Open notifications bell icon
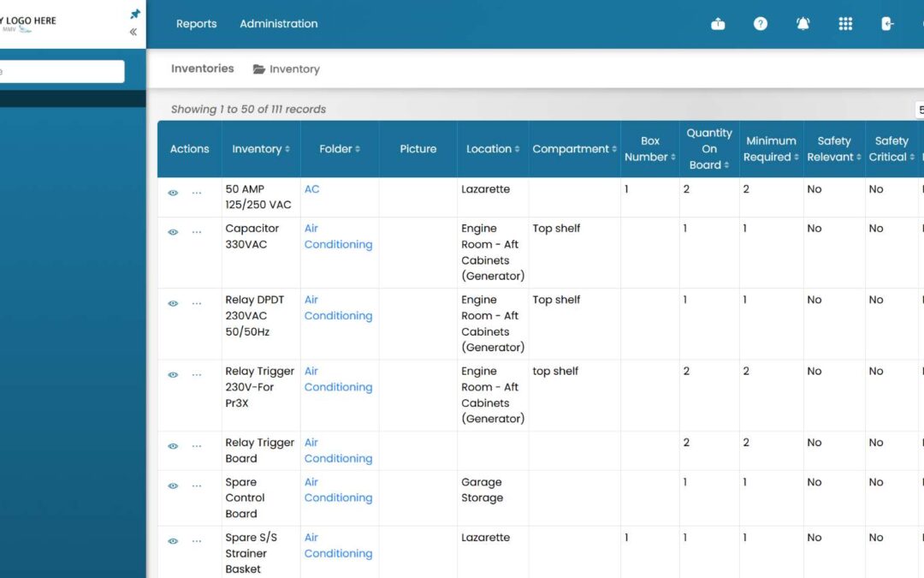The height and width of the screenshot is (578, 924). (803, 24)
